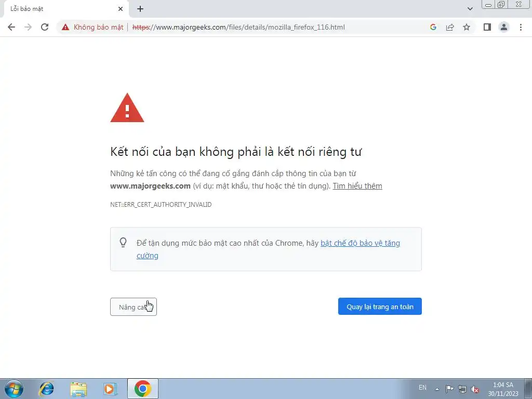Expand the tab search dropdown arrow
Image resolution: width=532 pixels, height=399 pixels.
[x=470, y=9]
